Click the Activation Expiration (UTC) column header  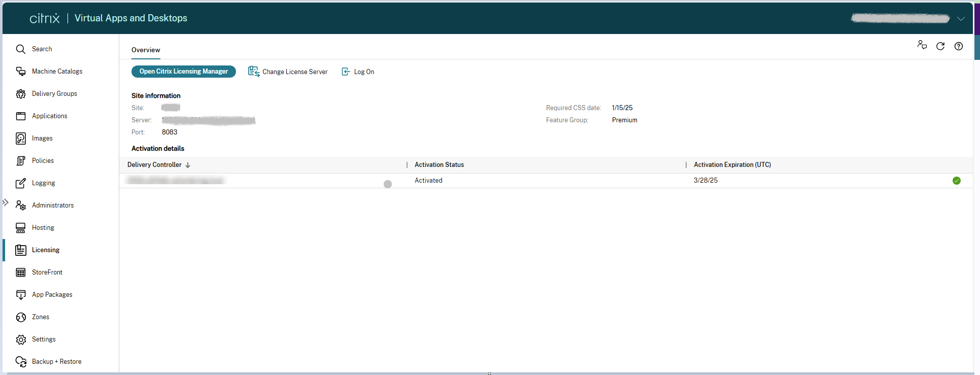click(732, 165)
